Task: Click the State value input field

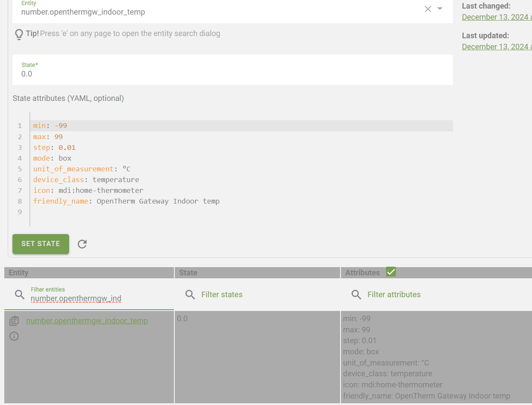Action: 232,74
